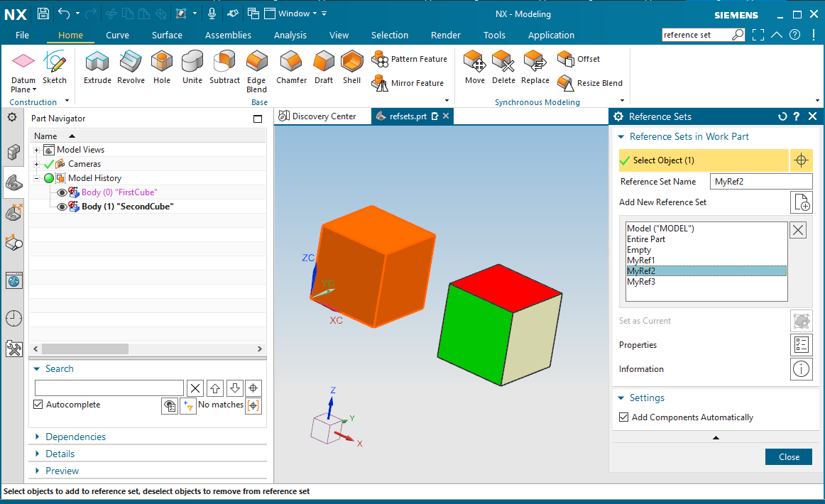
Task: Select the Replace Face tool
Action: [535, 67]
